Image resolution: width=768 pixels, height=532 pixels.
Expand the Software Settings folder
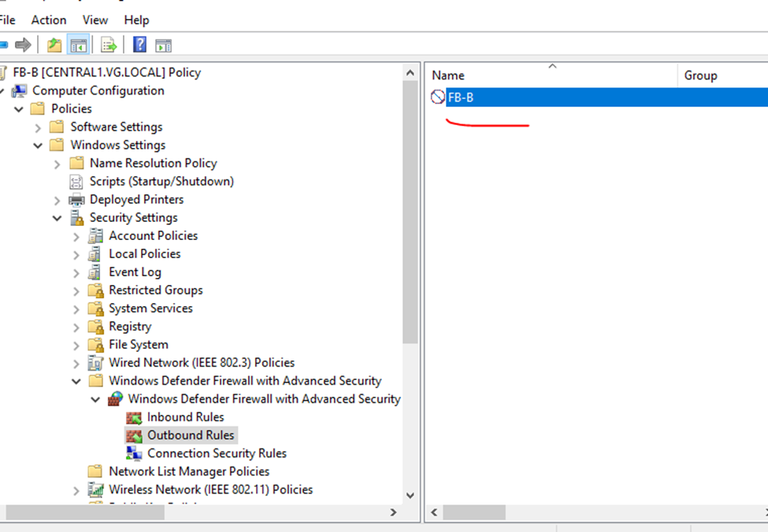tap(38, 127)
